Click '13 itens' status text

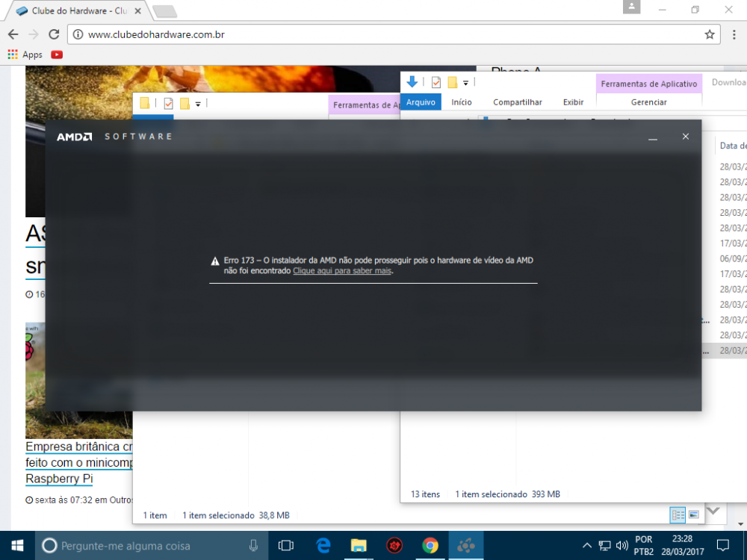426,494
